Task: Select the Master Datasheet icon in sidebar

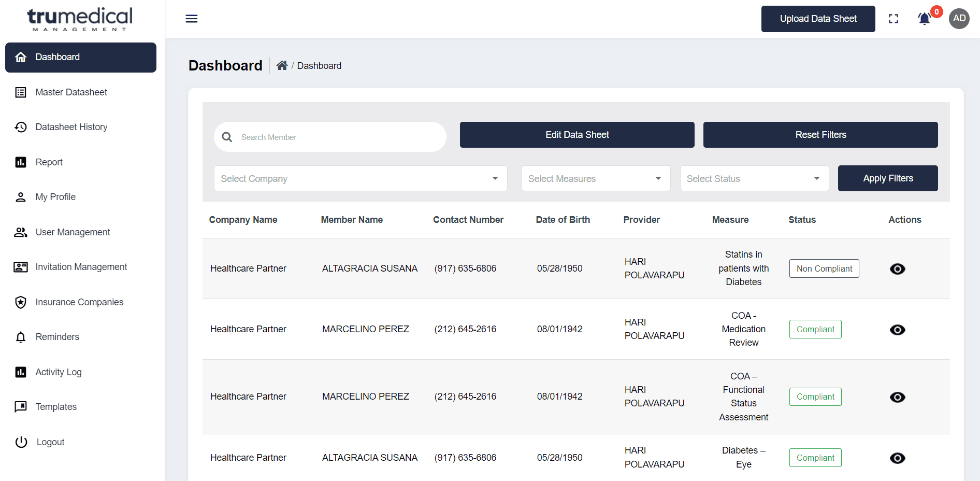Action: pyautogui.click(x=21, y=92)
